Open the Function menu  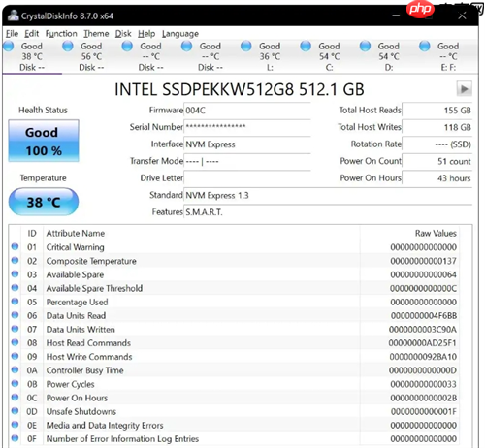[x=61, y=34]
